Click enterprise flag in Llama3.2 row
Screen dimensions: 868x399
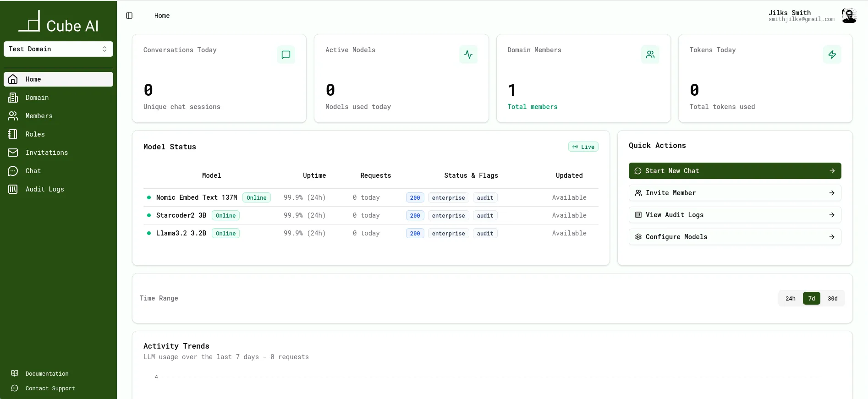pos(448,233)
